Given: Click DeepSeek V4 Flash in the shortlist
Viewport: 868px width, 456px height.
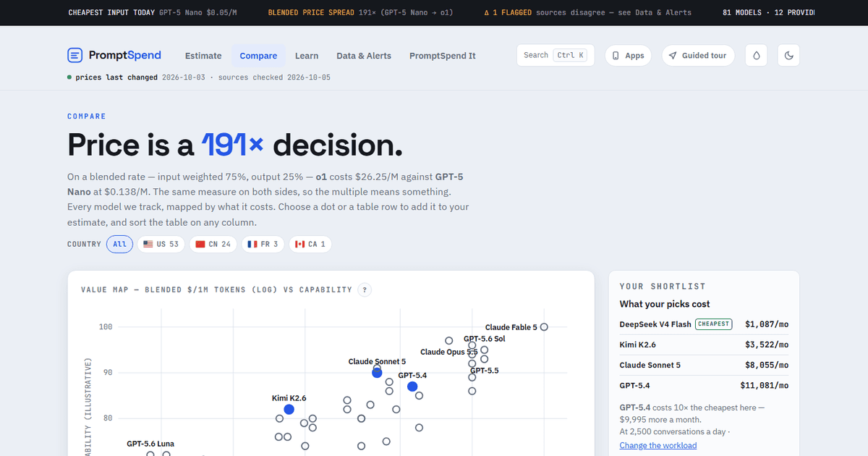Looking at the screenshot, I should (x=655, y=324).
